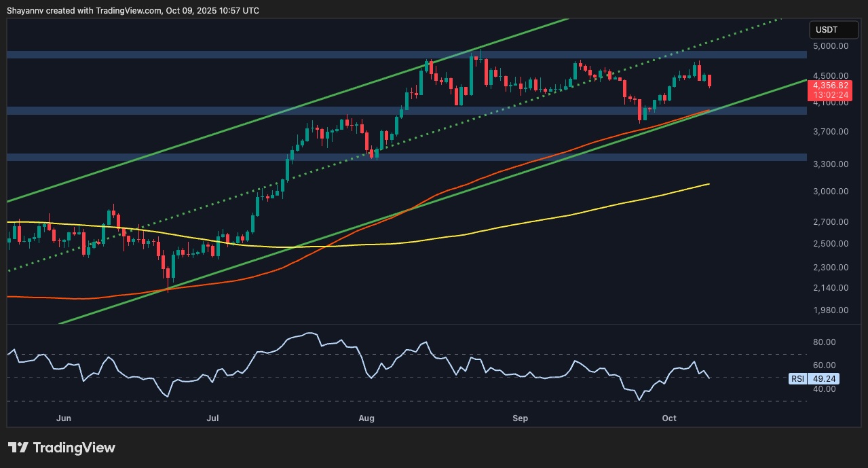The width and height of the screenshot is (868, 468).
Task: Click the 3,300.00 price axis label
Action: click(x=829, y=164)
